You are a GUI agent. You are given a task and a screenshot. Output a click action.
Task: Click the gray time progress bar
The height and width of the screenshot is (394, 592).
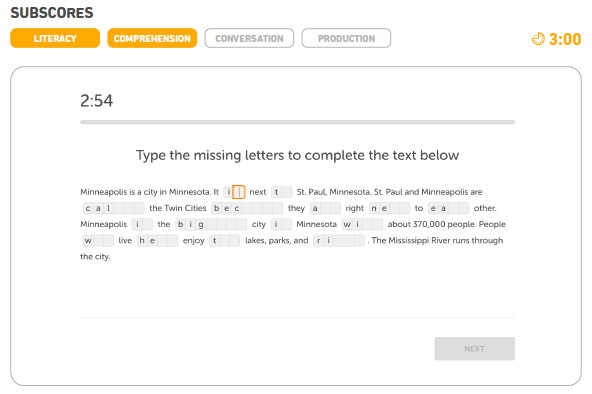coord(298,122)
